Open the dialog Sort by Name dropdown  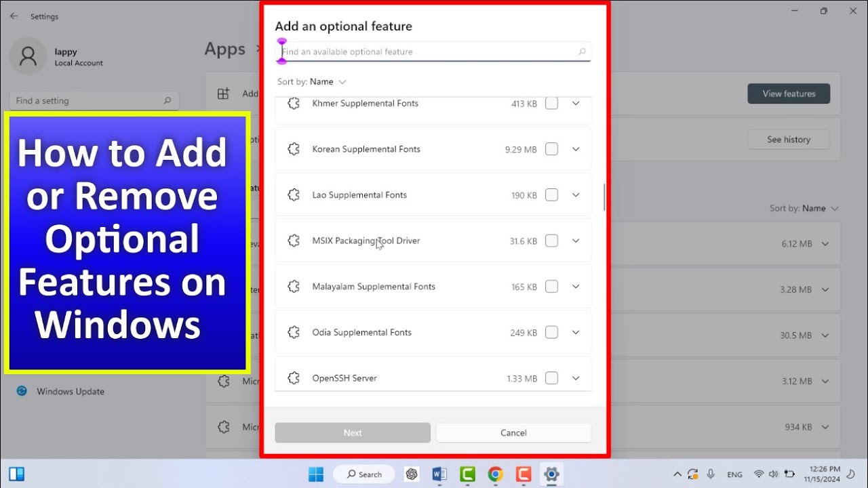[312, 82]
